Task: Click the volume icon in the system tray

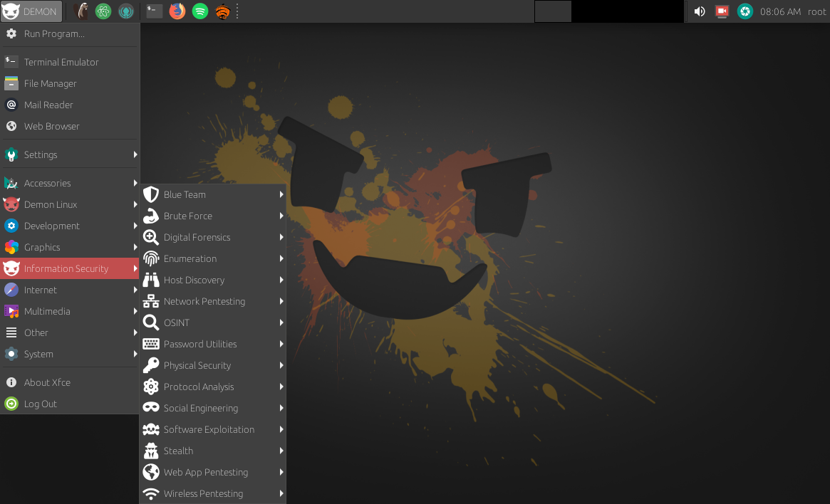Action: [x=699, y=11]
